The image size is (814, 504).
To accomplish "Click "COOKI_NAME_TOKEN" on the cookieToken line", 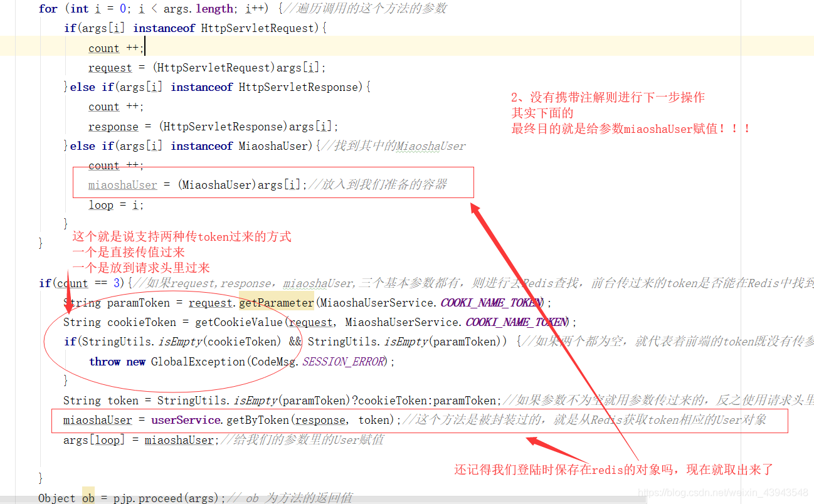I will (516, 322).
